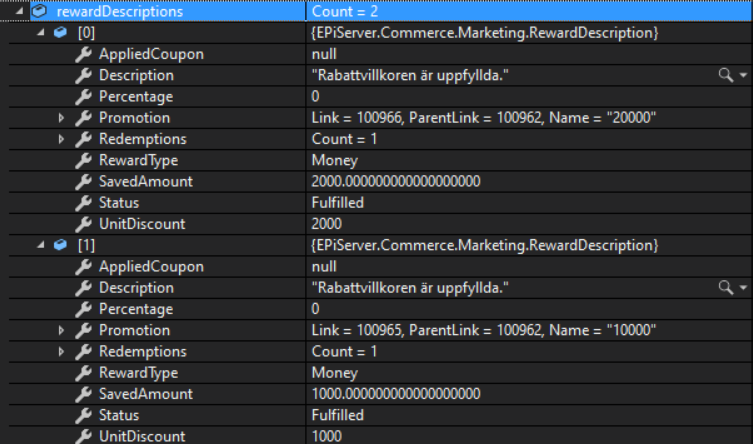Image resolution: width=753 pixels, height=444 pixels.
Task: Collapse the [1] RewardDescription item
Action: 42,246
